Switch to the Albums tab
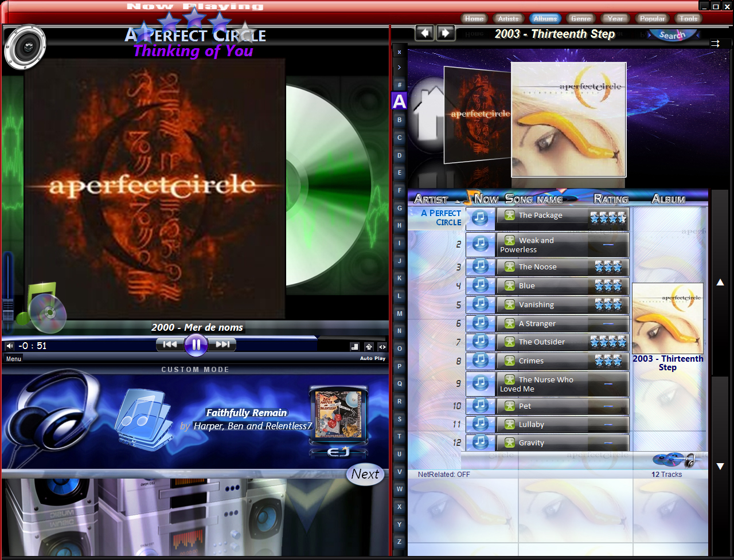Screen dimensions: 734x560 (x=545, y=18)
